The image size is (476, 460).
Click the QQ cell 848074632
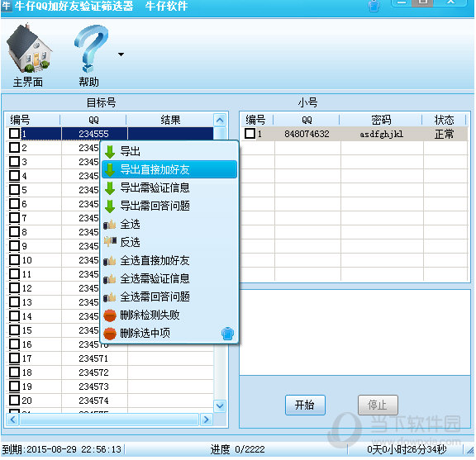307,134
